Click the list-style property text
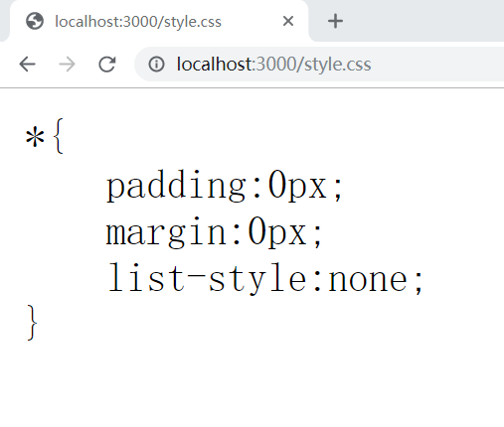 pyautogui.click(x=206, y=278)
